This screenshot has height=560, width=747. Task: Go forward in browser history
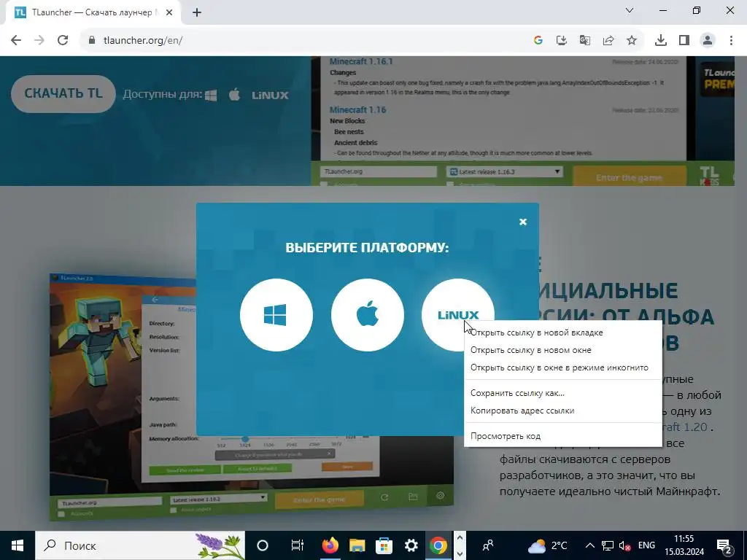[x=39, y=40]
